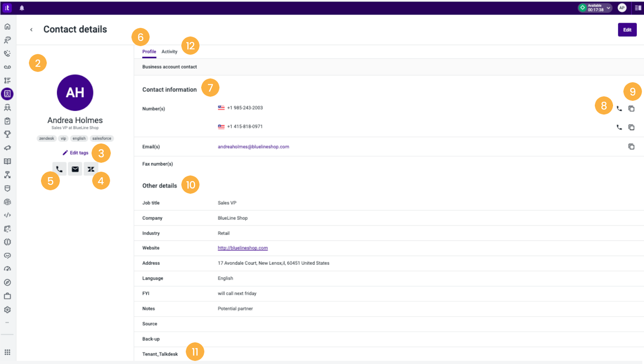This screenshot has width=644, height=364.
Task: Click the 17 Avondale Court address value
Action: [x=274, y=263]
